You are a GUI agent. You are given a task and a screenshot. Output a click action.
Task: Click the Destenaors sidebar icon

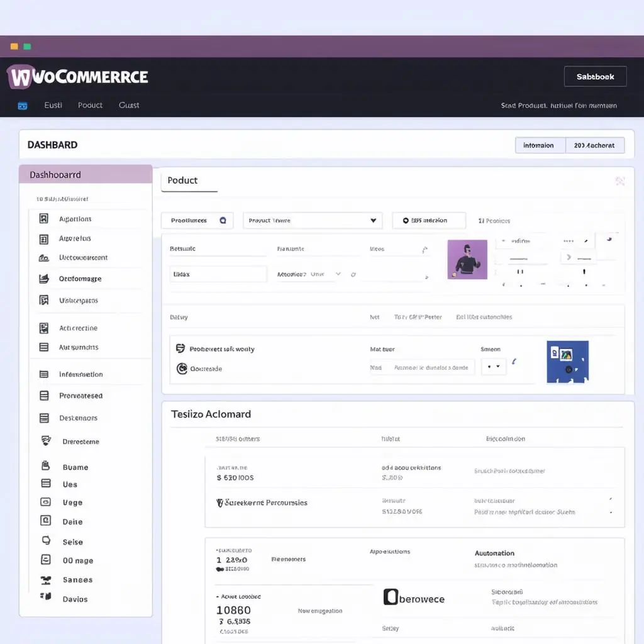point(44,418)
